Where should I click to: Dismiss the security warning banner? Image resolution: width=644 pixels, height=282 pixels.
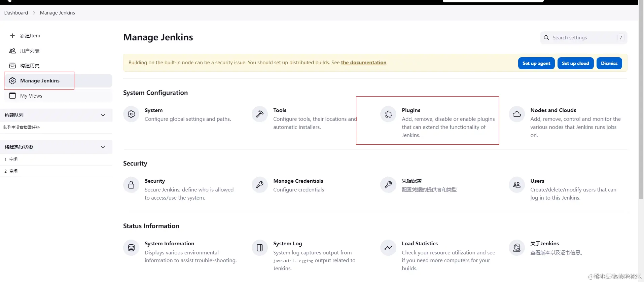click(609, 63)
